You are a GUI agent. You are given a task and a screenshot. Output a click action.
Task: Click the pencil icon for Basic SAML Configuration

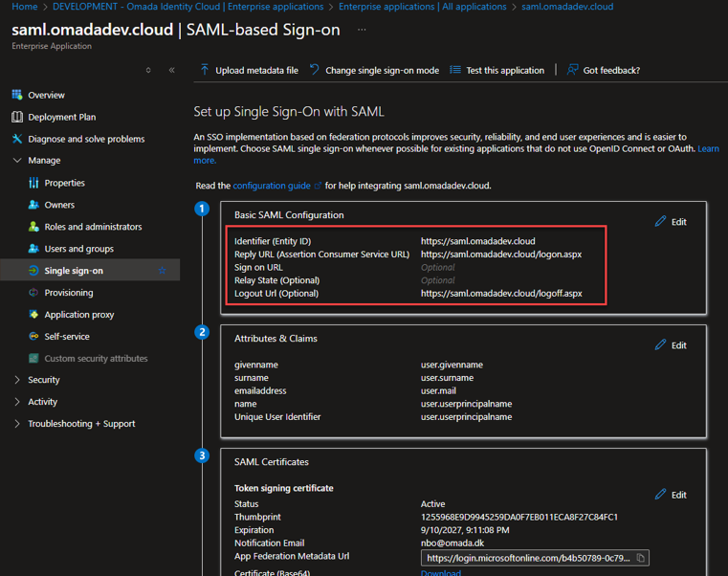point(660,221)
